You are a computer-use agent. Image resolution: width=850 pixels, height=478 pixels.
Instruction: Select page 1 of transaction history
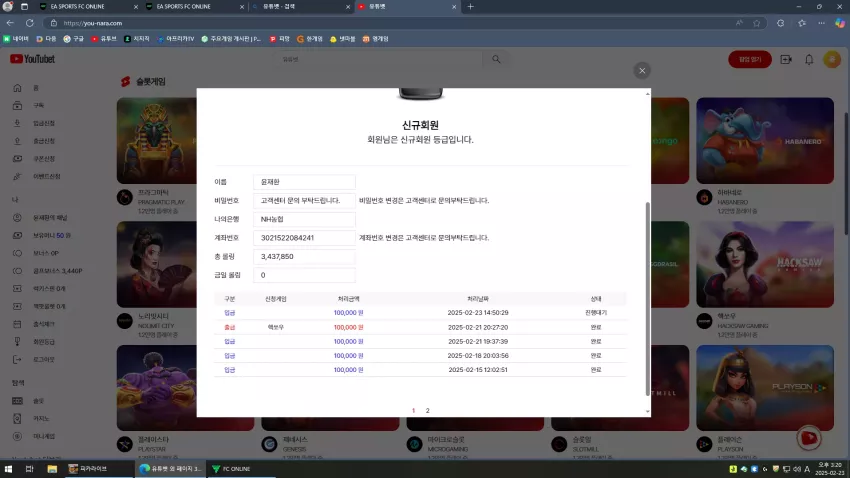413,411
